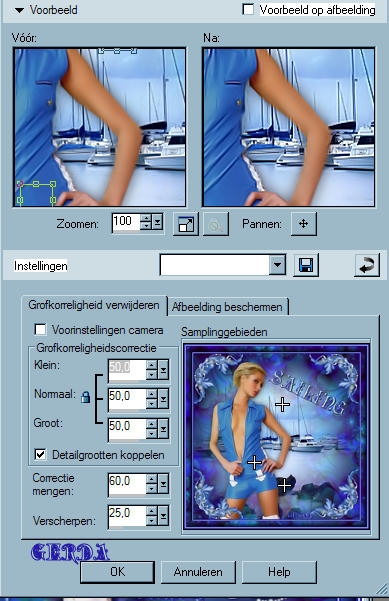Click the greyed-out zoom magnifier icon
This screenshot has width=389, height=601.
[216, 224]
